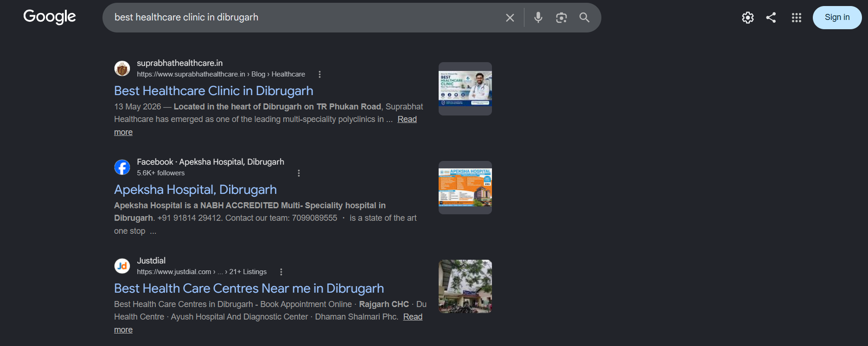The image size is (868, 346).
Task: Open quick settings gear
Action: point(748,18)
